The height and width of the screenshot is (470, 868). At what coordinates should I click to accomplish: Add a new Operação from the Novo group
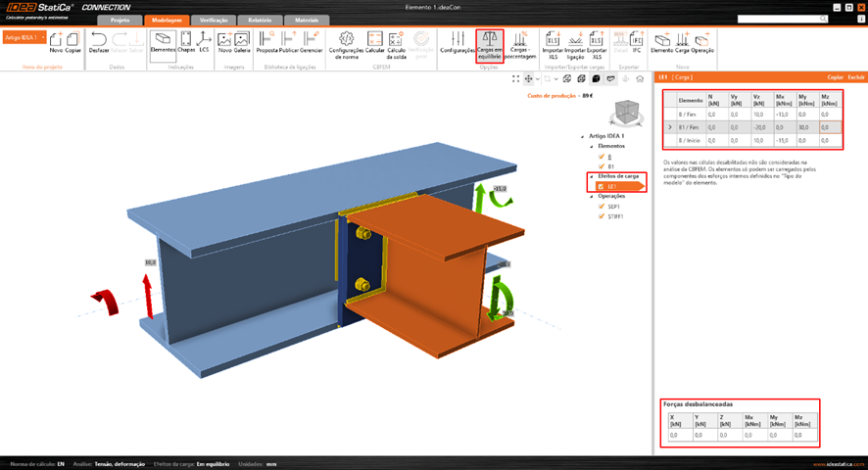coord(701,43)
